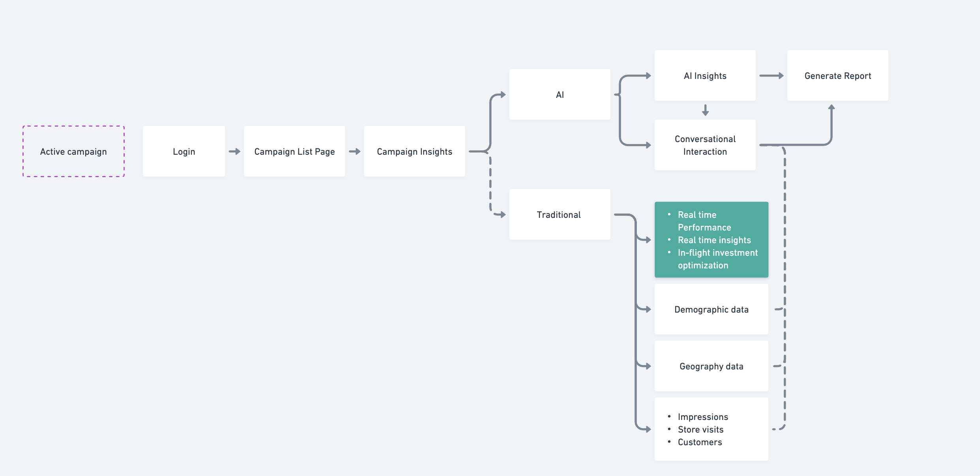Select arrow from AI Insights to Generate Report
Viewport: 980px width, 476px height.
[x=771, y=76]
